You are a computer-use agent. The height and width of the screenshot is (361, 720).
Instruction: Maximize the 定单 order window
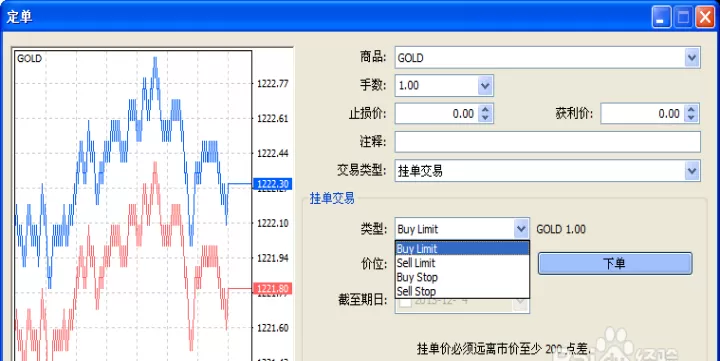coord(683,18)
